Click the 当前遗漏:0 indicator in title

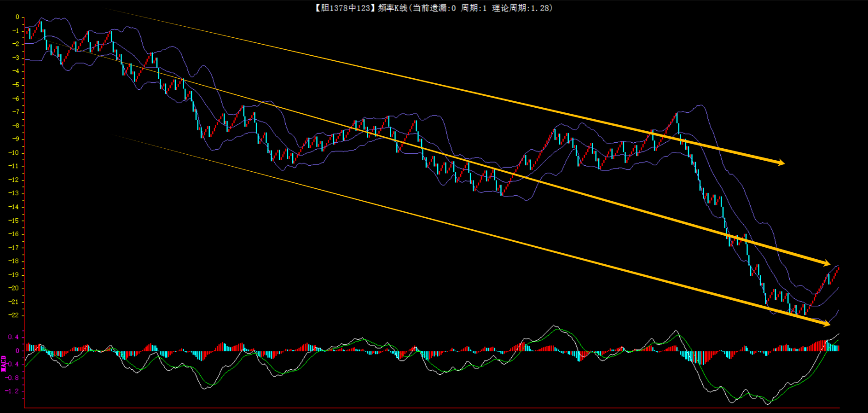(x=434, y=8)
